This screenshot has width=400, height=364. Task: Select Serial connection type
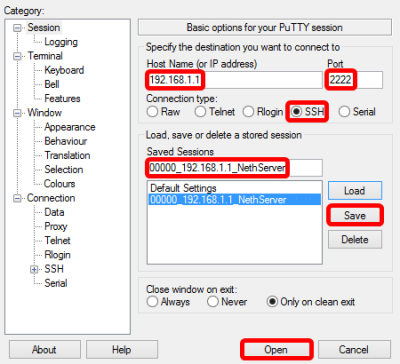click(x=357, y=112)
